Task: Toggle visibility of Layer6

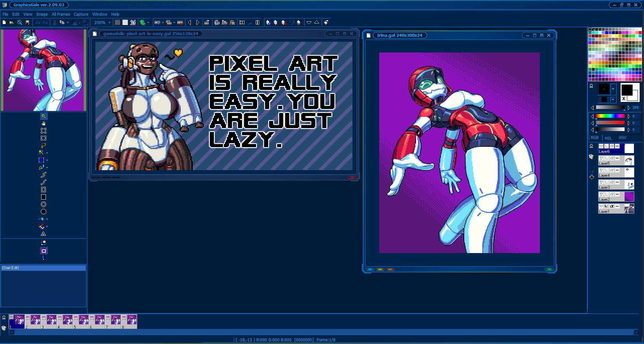Action: point(601,146)
